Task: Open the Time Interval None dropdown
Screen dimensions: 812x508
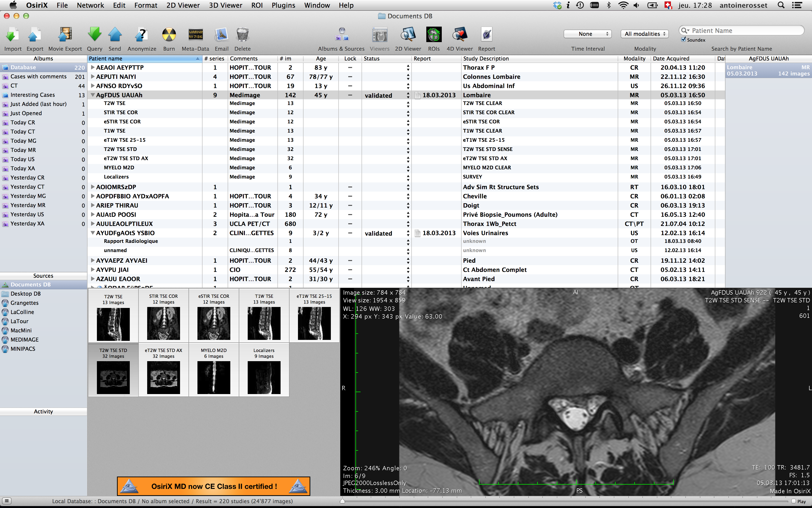Action: pos(587,34)
